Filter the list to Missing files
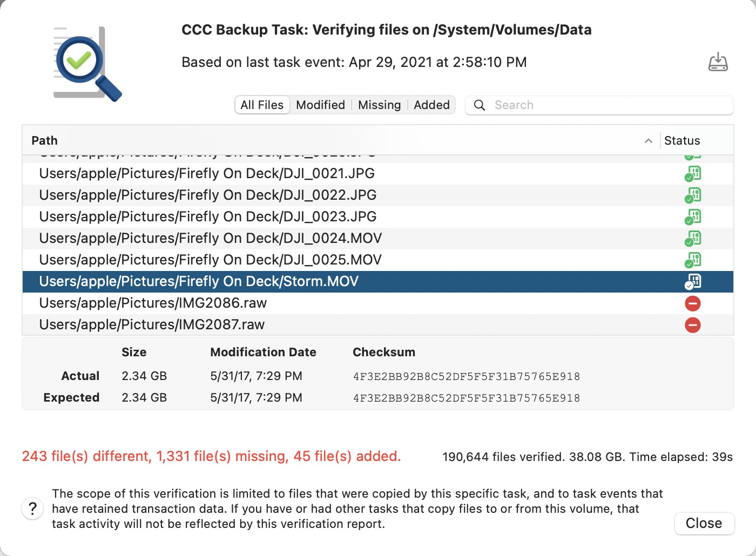756x556 pixels. (x=379, y=105)
